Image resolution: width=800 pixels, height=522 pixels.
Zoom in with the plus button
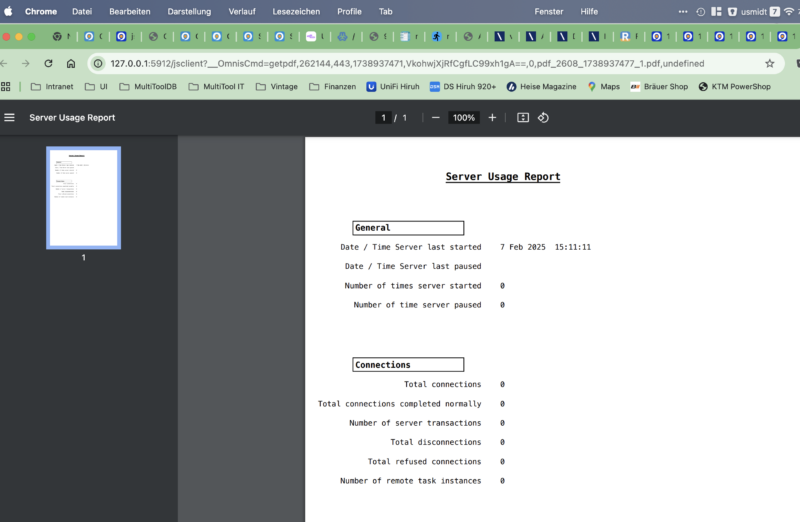pyautogui.click(x=492, y=118)
